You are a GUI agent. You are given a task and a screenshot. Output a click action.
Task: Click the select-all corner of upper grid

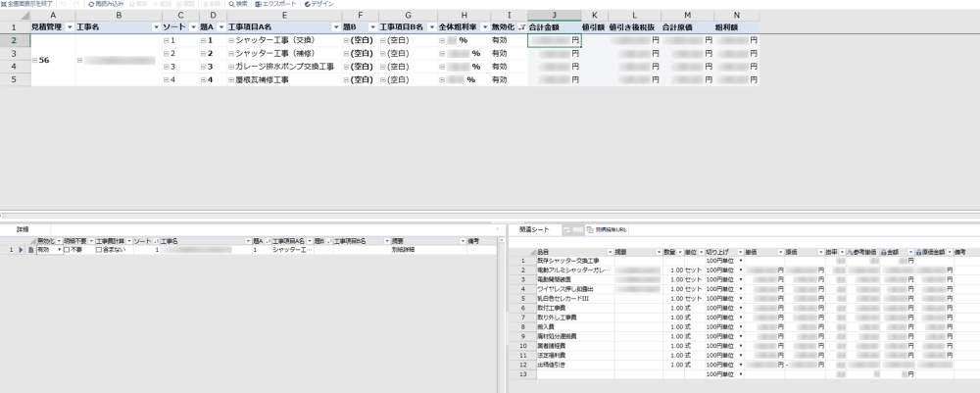(15, 15)
